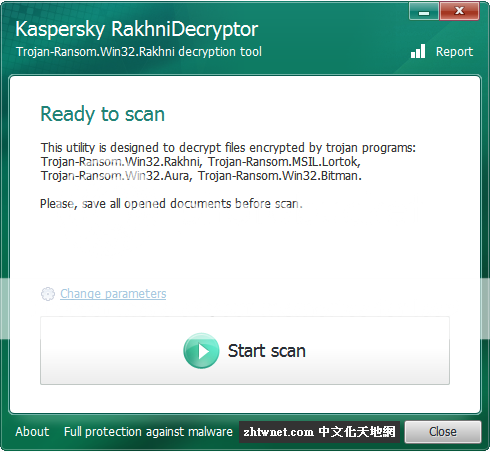The image size is (490, 452).
Task: Open the Report text link
Action: click(x=454, y=52)
